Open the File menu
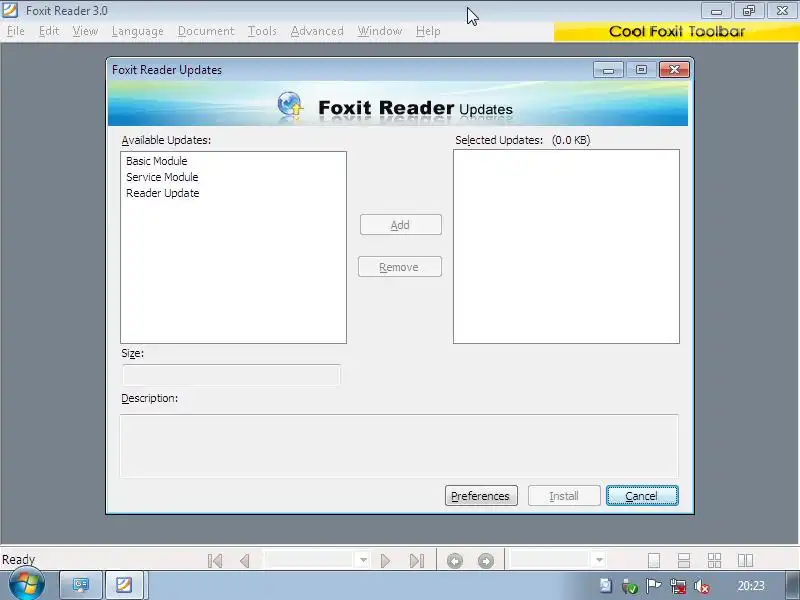This screenshot has width=800, height=600. pyautogui.click(x=16, y=31)
